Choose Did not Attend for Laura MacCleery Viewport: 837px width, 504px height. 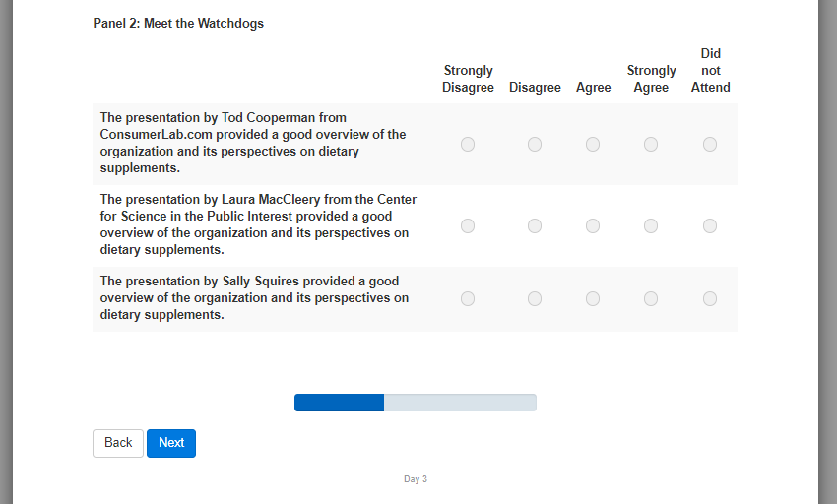[x=710, y=225]
